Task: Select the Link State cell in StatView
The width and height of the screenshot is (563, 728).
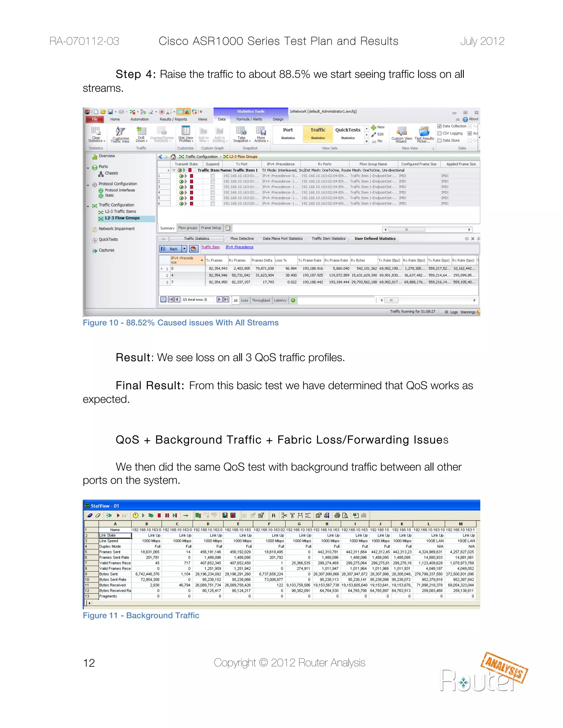Action: [x=115, y=536]
